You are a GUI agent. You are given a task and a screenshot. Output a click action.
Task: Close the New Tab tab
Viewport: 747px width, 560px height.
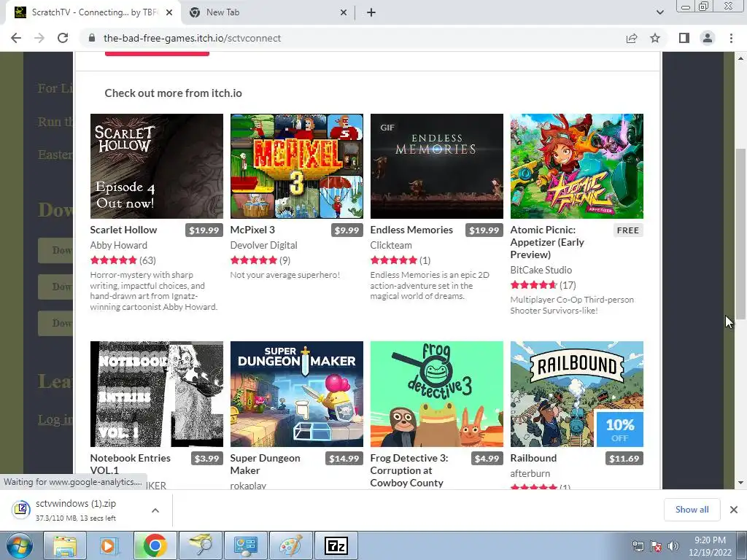(344, 12)
